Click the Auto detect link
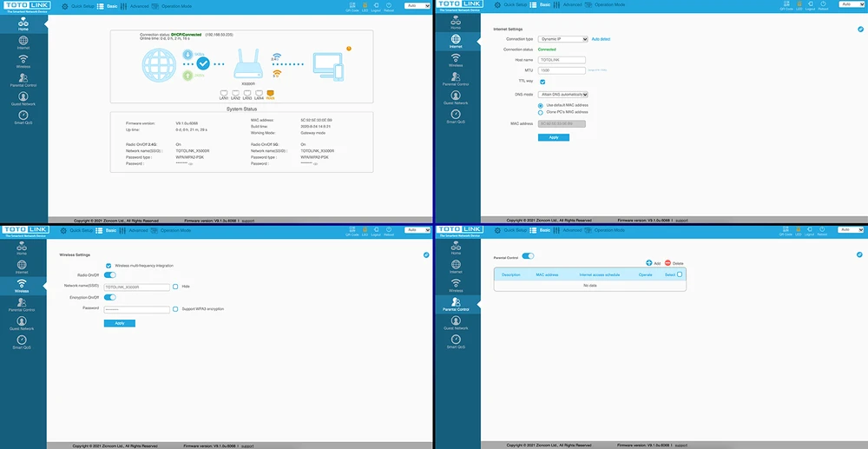 tap(602, 39)
